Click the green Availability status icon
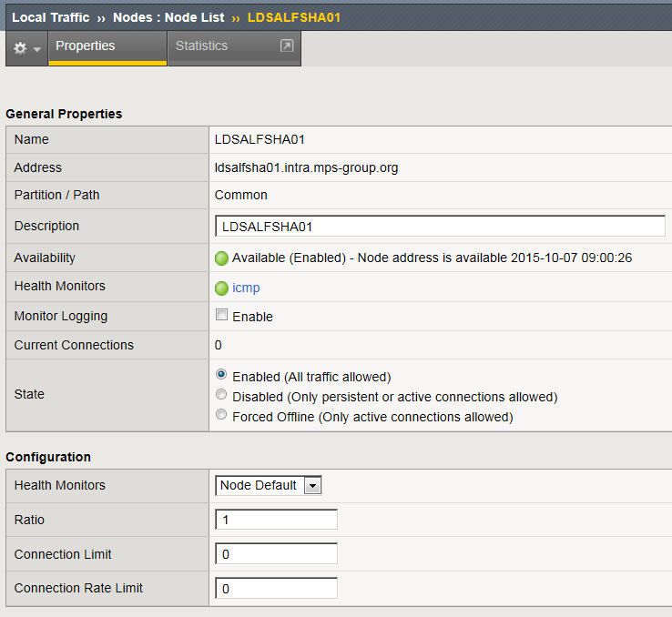Screen dimensions: 672x617 (221, 258)
